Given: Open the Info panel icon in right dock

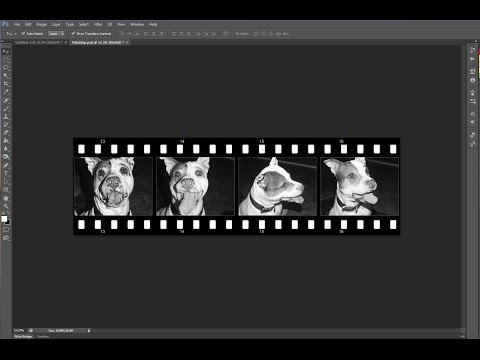Looking at the screenshot, I should 472,80.
